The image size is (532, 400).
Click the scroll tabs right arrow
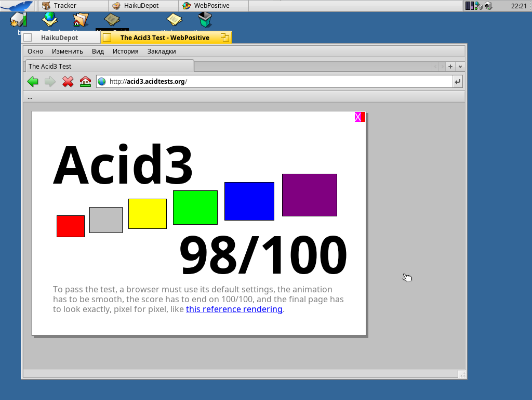click(x=442, y=67)
